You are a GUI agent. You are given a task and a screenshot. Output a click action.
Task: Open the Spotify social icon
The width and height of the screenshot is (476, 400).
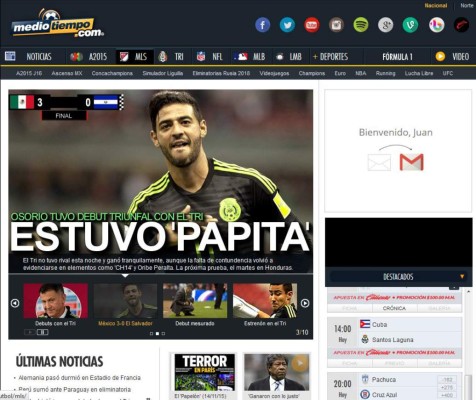tap(361, 25)
